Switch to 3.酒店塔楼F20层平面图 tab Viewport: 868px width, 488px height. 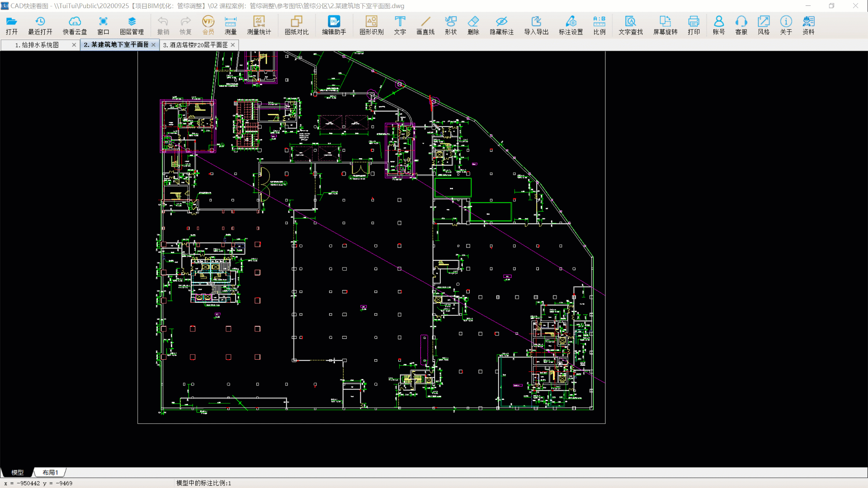(x=195, y=45)
